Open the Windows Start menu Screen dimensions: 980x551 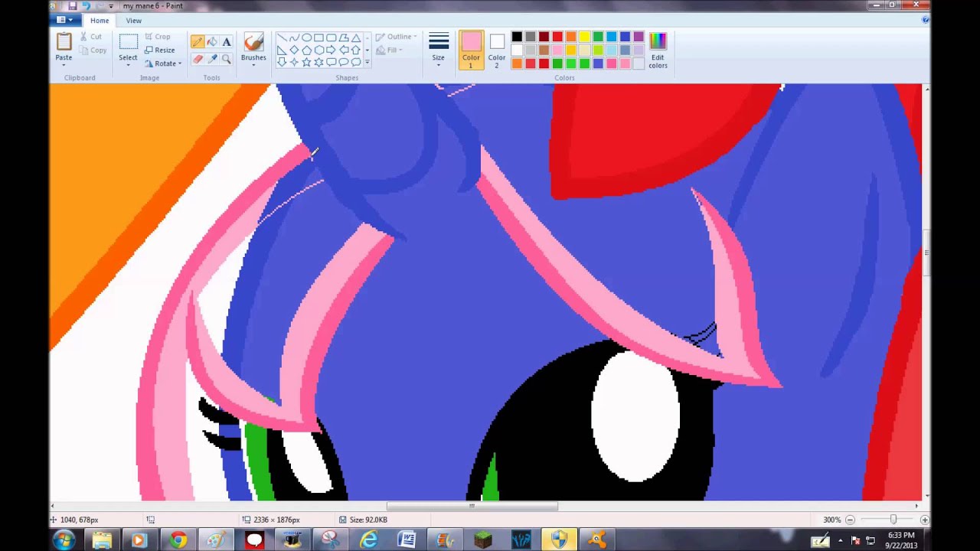[x=64, y=540]
